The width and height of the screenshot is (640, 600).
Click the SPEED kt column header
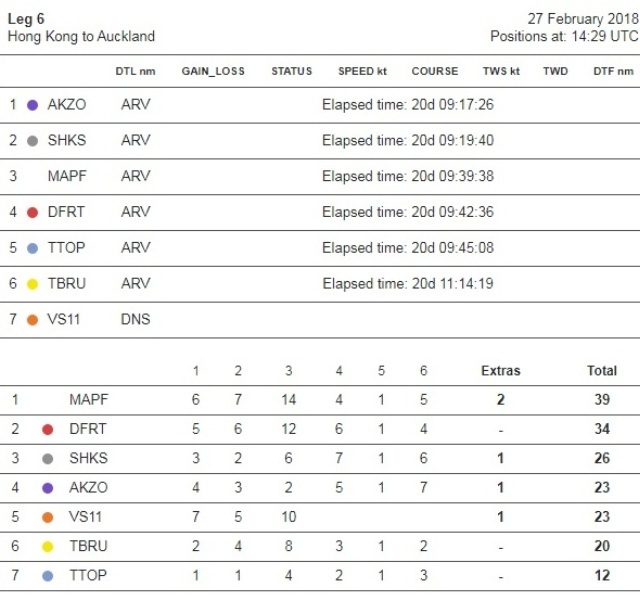click(x=362, y=72)
